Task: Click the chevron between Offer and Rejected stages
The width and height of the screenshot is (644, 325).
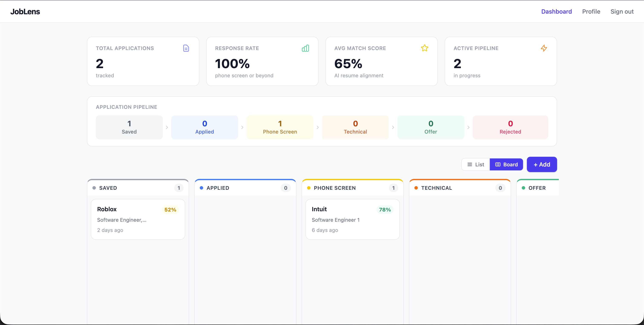Action: click(469, 128)
